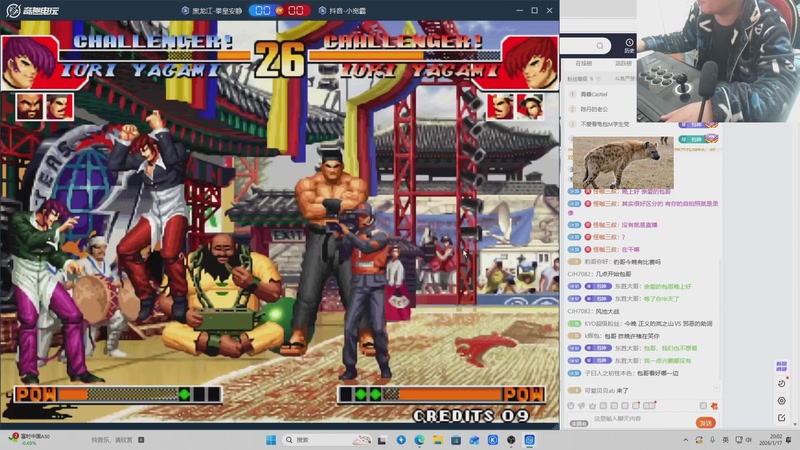Show hidden tray icons chevron

(x=686, y=440)
